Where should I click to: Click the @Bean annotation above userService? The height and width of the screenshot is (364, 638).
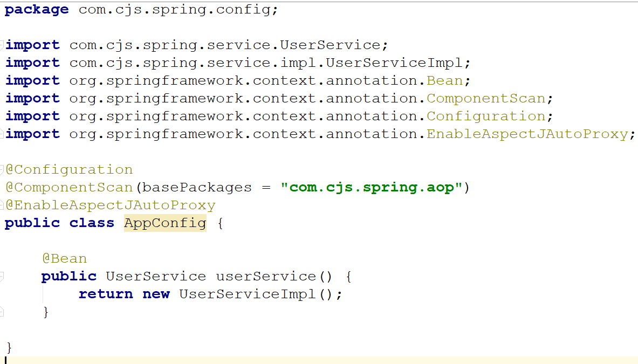coord(64,258)
